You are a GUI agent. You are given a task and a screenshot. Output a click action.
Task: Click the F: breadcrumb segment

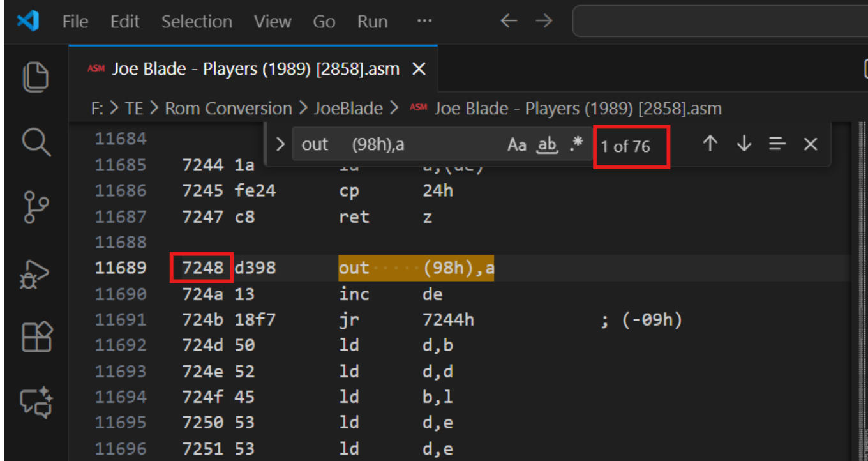(98, 109)
